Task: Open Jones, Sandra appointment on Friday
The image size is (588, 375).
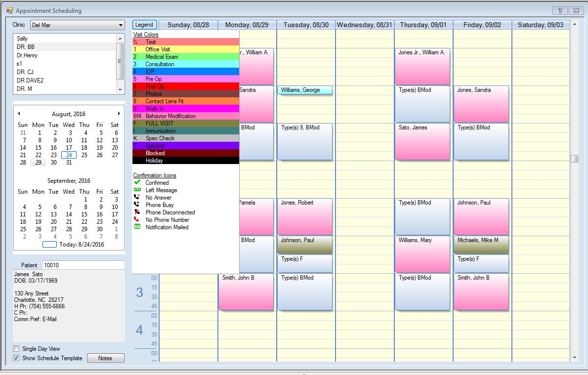Action: coord(481,104)
